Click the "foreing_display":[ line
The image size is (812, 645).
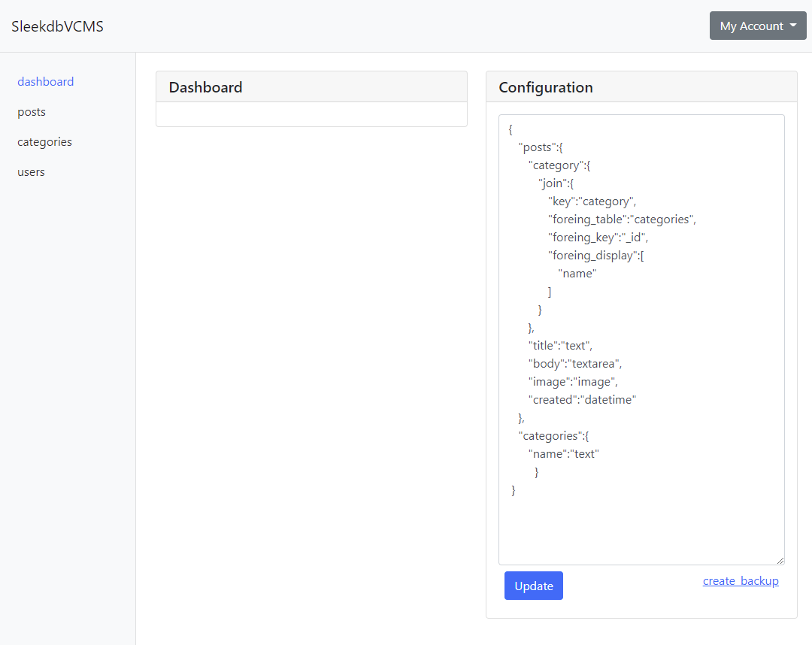[x=596, y=256]
